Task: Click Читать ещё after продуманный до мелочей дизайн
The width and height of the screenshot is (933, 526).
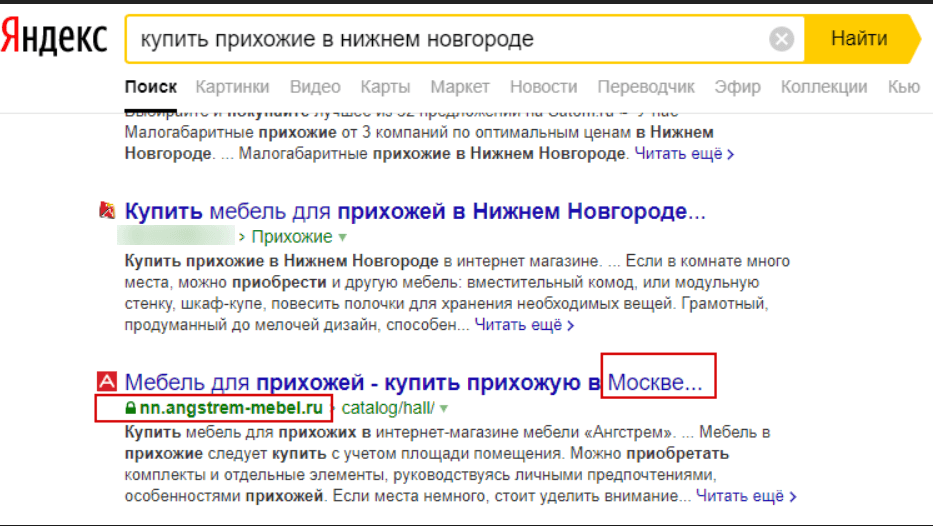Action: (x=524, y=325)
